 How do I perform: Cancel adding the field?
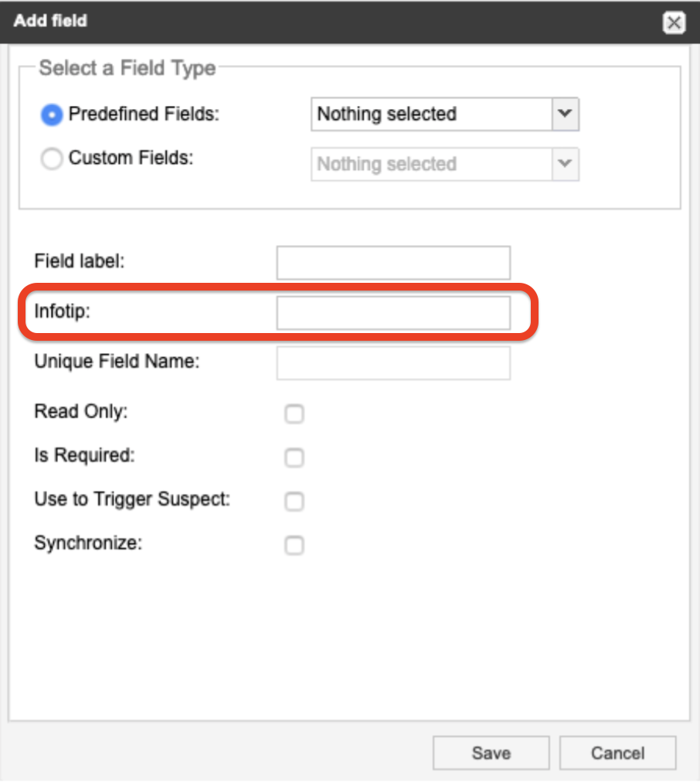[x=618, y=753]
